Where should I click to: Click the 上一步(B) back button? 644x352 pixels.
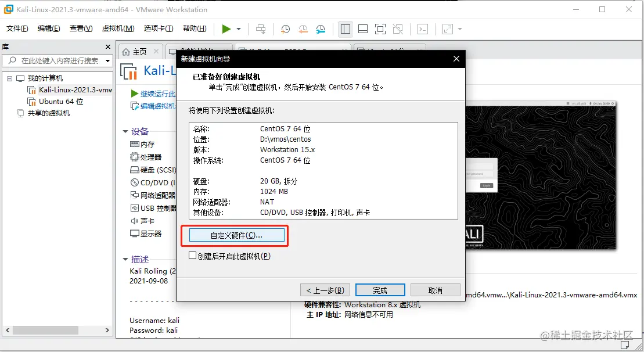coord(325,290)
